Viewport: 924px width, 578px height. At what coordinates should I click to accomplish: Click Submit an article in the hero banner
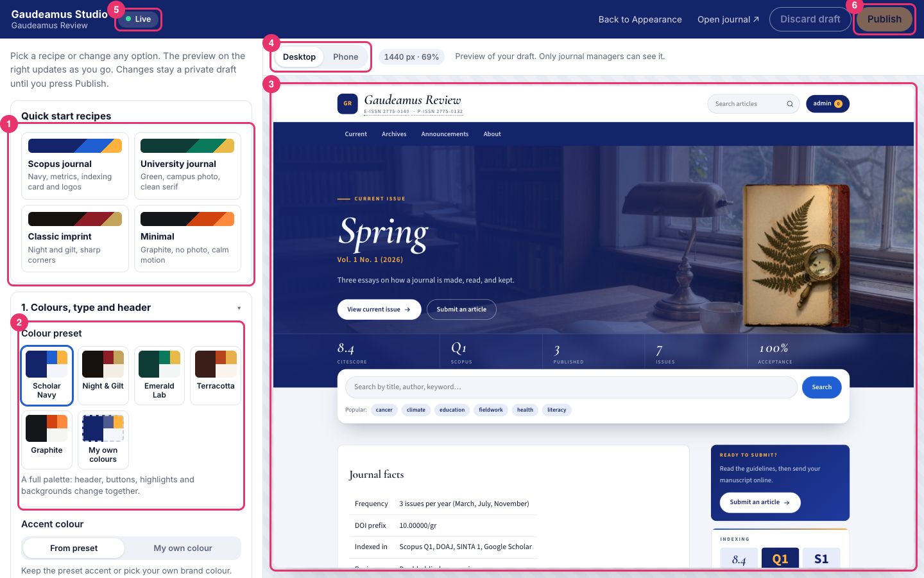tap(461, 310)
